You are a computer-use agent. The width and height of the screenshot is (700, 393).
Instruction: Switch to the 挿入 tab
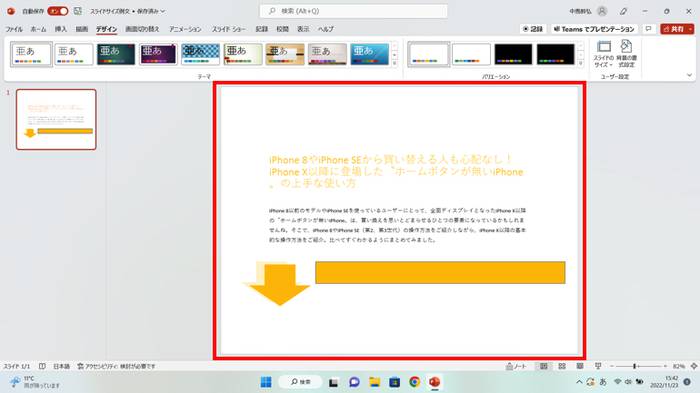pyautogui.click(x=61, y=29)
